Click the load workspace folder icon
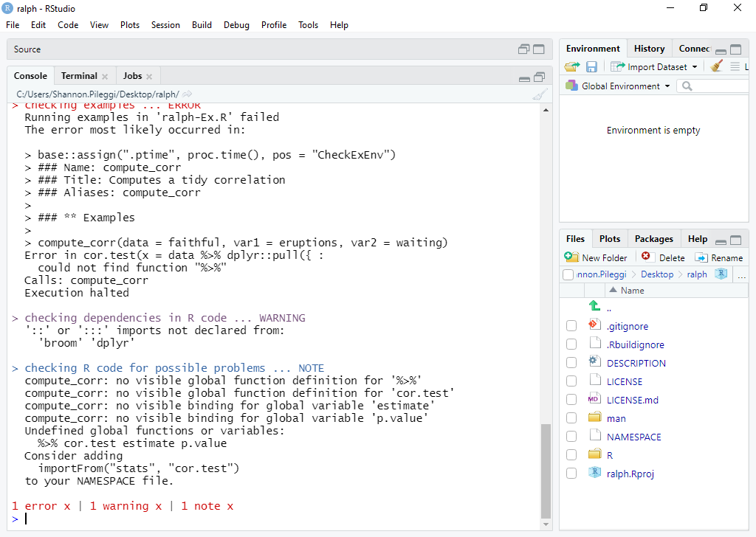 (x=572, y=66)
